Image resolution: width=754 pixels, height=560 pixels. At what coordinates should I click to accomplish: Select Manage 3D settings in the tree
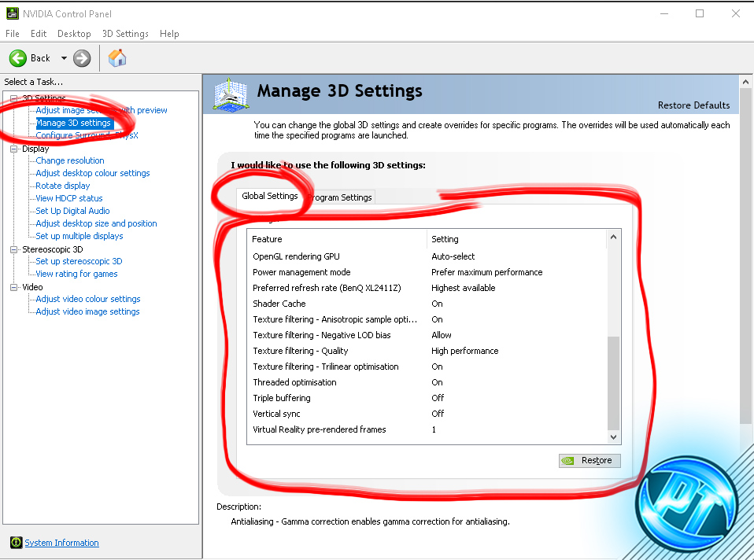[x=73, y=123]
